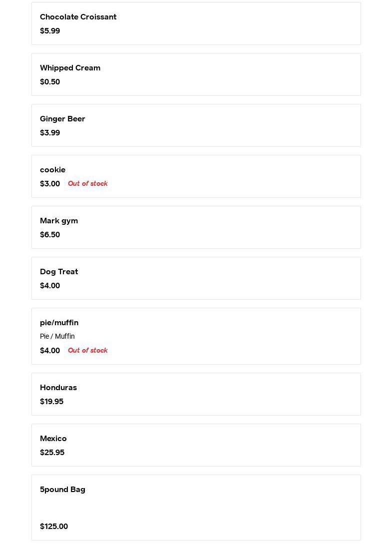Open the pie/muffin item title

point(59,323)
